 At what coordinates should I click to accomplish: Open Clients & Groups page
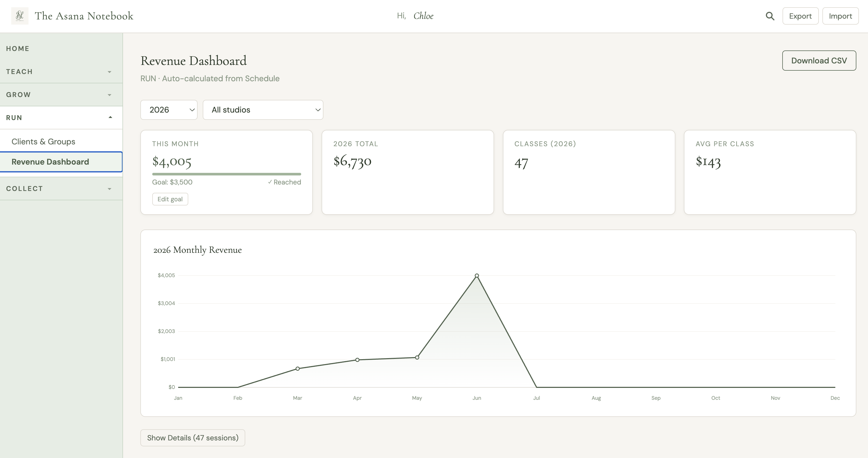(61, 142)
